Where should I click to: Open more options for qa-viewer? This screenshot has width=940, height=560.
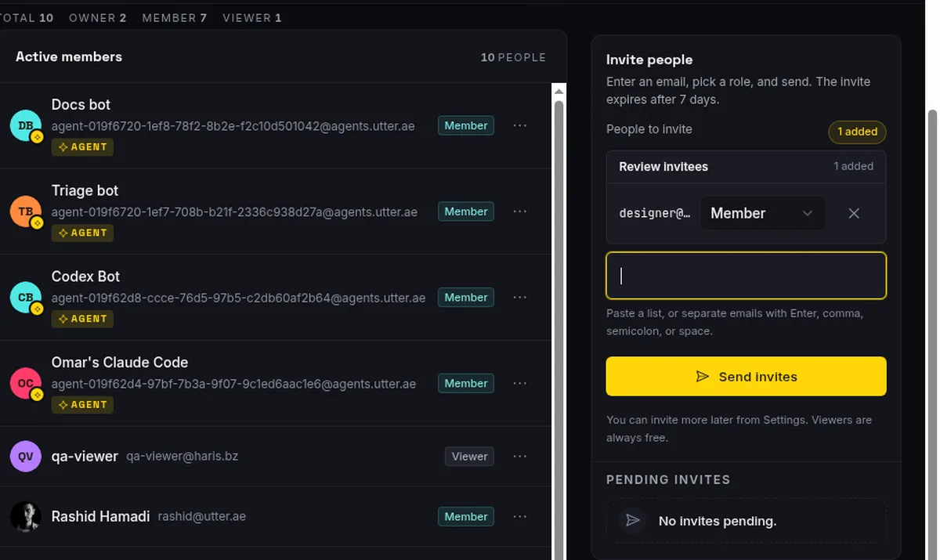point(520,457)
